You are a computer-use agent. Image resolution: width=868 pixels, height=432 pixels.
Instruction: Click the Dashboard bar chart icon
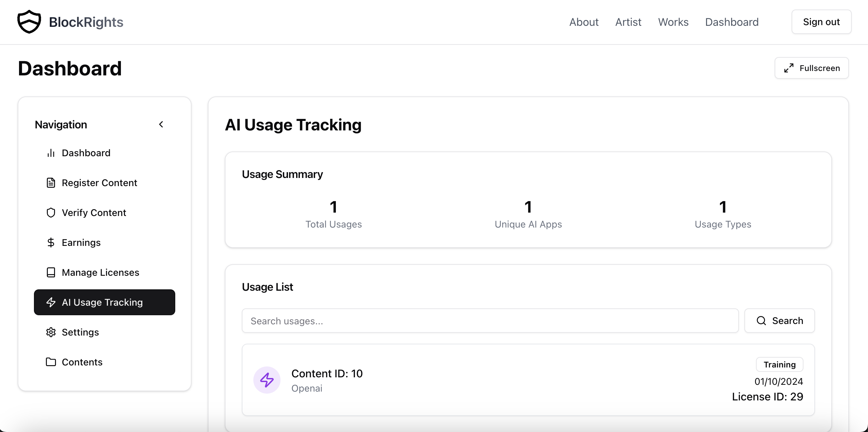[51, 153]
